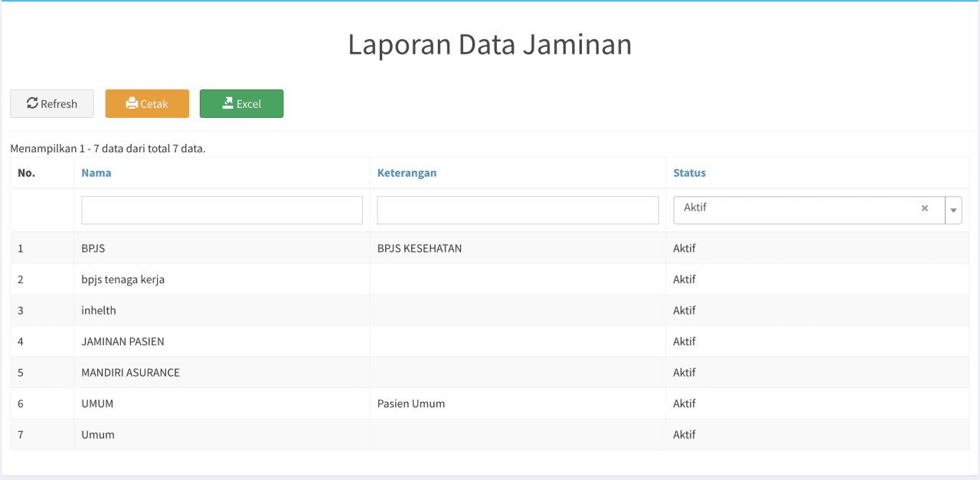Screen dimensions: 980x480
Task: Sort table by Keterangan column header
Action: [407, 173]
